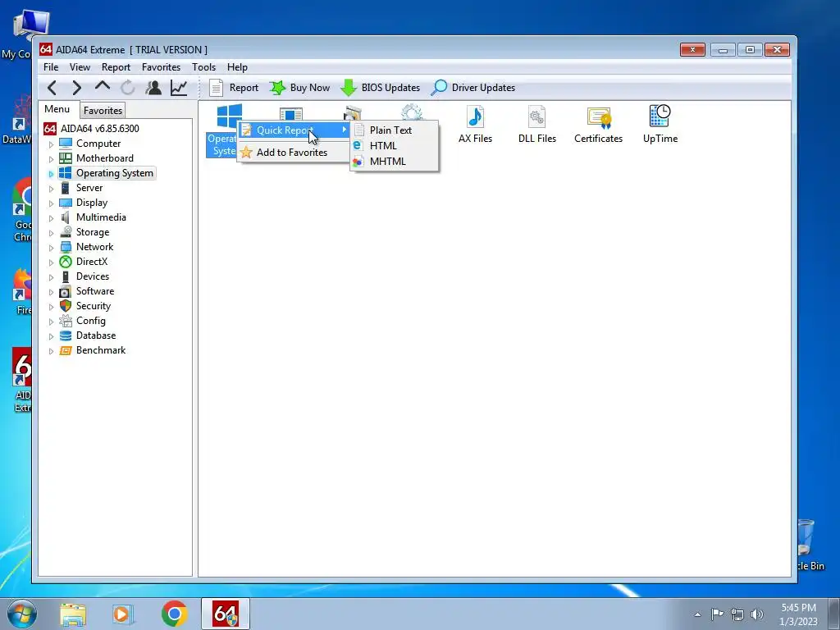Click the grayed-out refresh icon in toolbar
Image resolution: width=840 pixels, height=630 pixels.
point(127,88)
